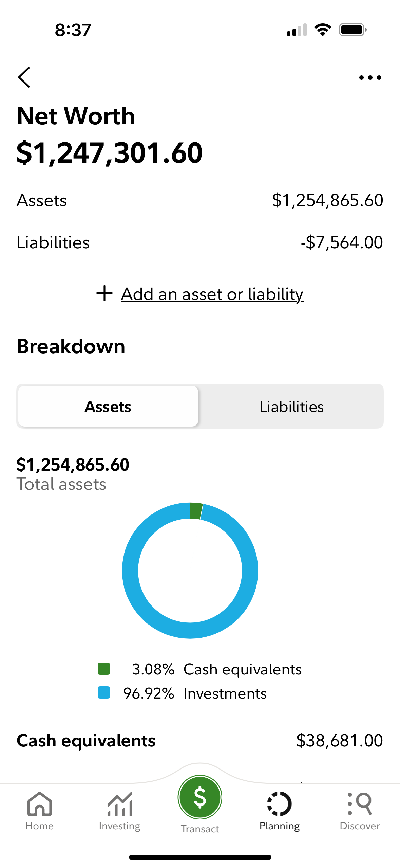Image resolution: width=400 pixels, height=868 pixels.
Task: Open the Discover search icon
Action: 360,804
